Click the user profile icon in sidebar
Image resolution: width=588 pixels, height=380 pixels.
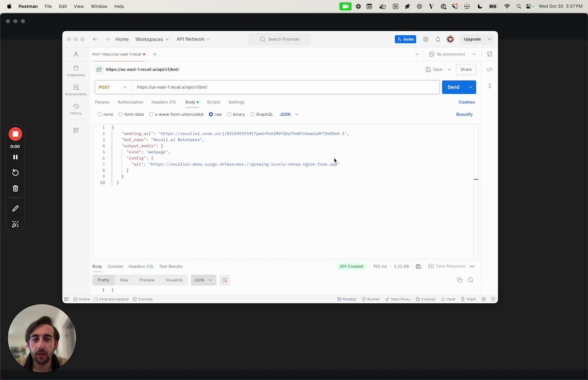point(76,54)
